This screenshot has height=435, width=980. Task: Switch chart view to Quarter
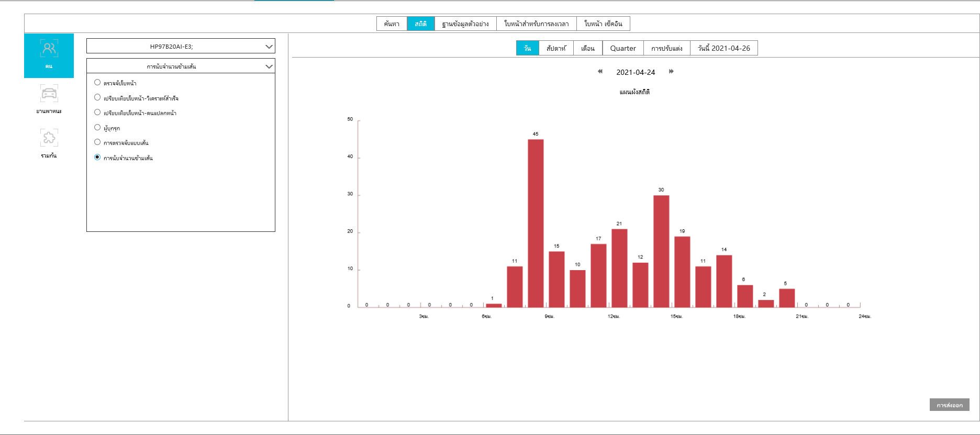point(622,48)
